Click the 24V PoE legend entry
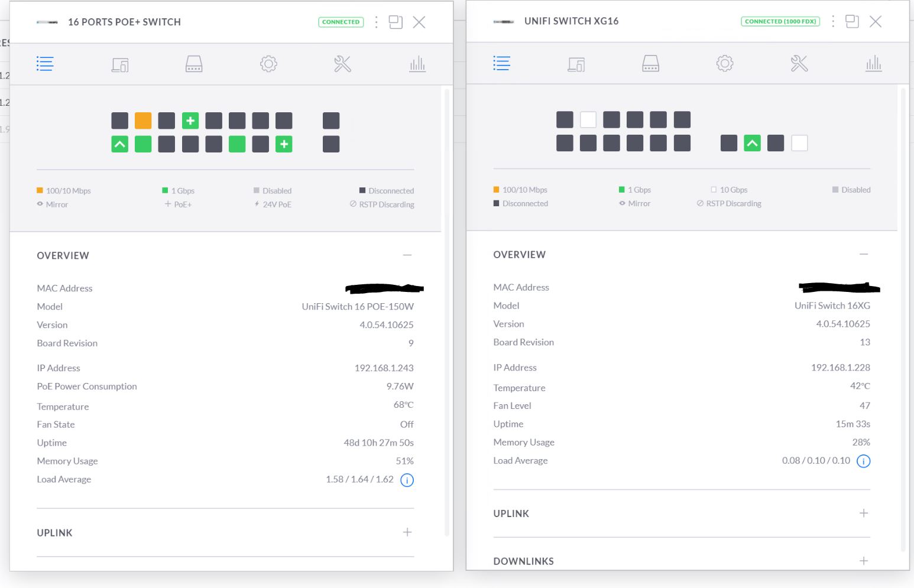Image resolution: width=914 pixels, height=588 pixels. (273, 204)
